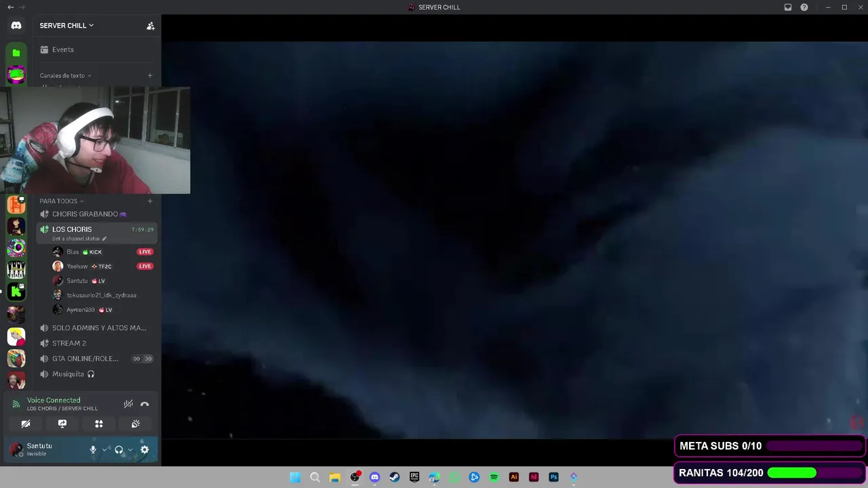Open Voice Connected connection details

coord(54,401)
